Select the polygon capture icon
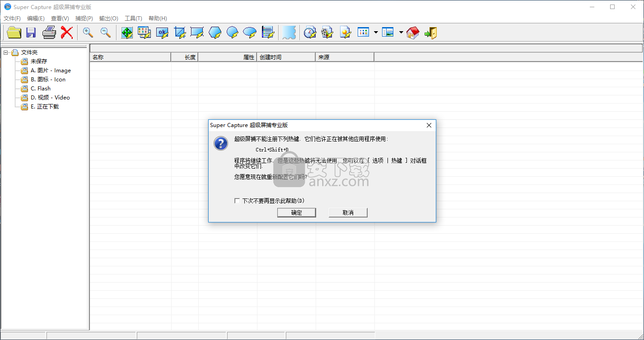Screen dimensions: 644x340 [x=215, y=33]
